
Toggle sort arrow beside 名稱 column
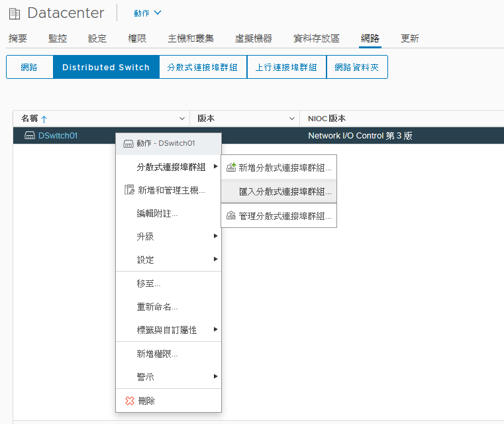pyautogui.click(x=44, y=119)
